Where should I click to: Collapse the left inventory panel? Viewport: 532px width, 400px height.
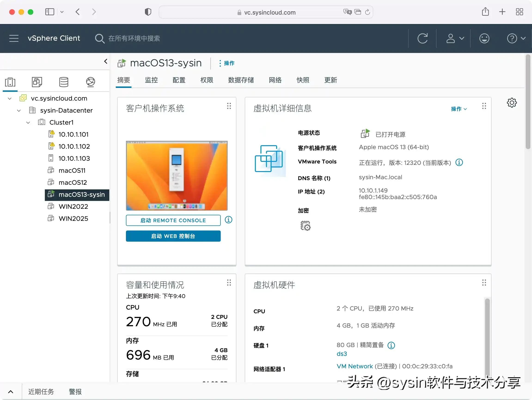106,61
